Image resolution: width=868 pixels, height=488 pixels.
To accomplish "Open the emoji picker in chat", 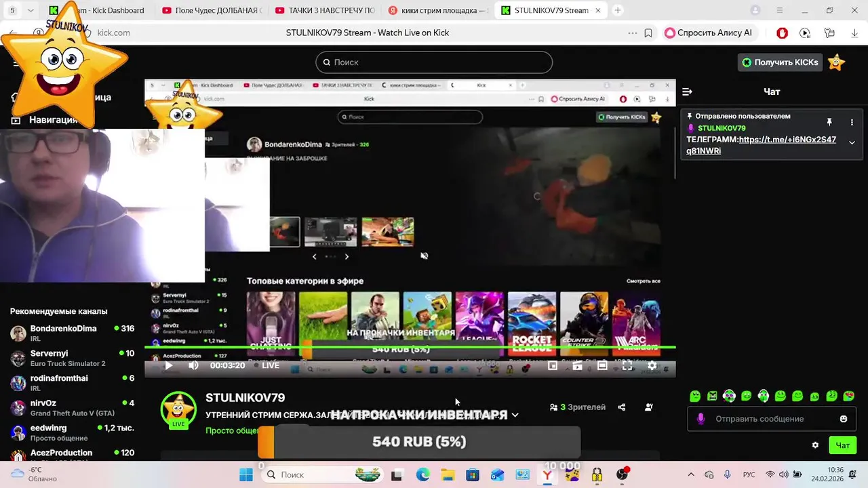I will coord(844,419).
